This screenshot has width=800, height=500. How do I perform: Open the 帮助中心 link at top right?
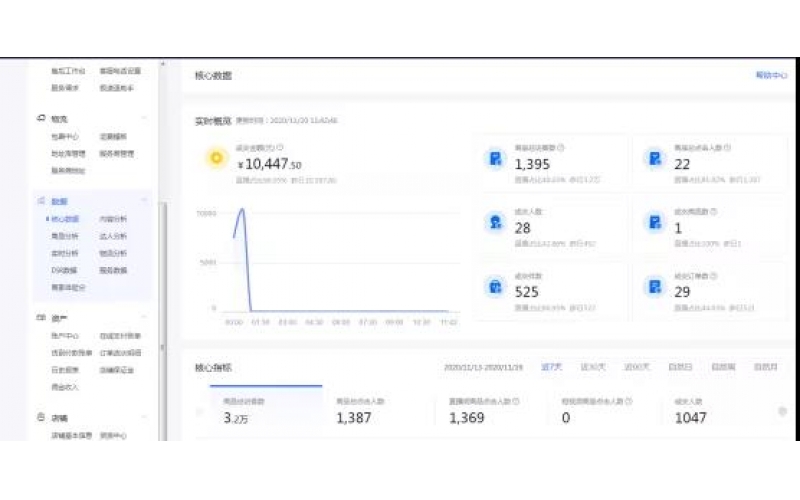coord(770,75)
